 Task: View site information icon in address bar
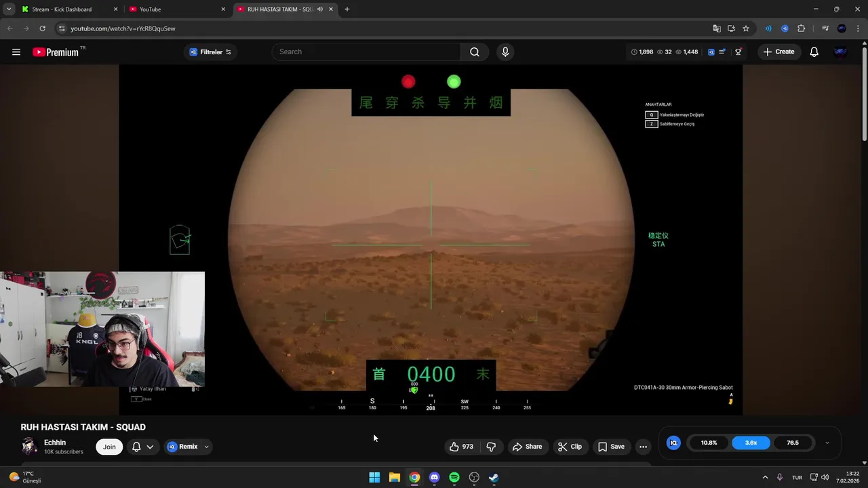click(x=62, y=28)
